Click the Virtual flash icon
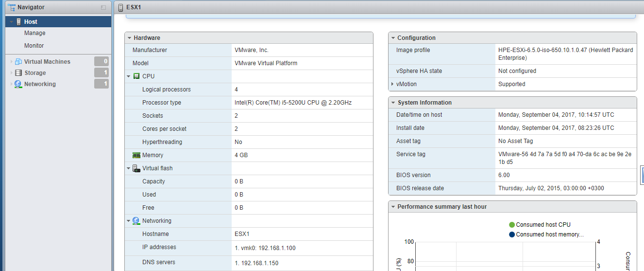The height and width of the screenshot is (271, 644). coord(136,168)
